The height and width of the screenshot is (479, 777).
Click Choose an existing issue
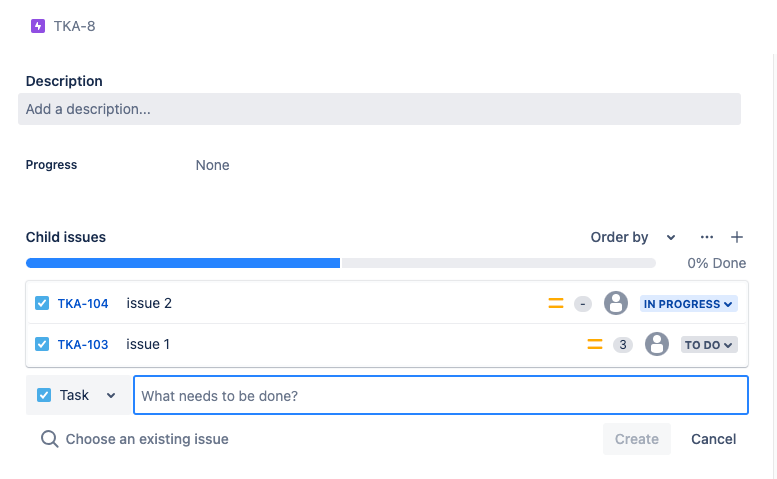[135, 439]
